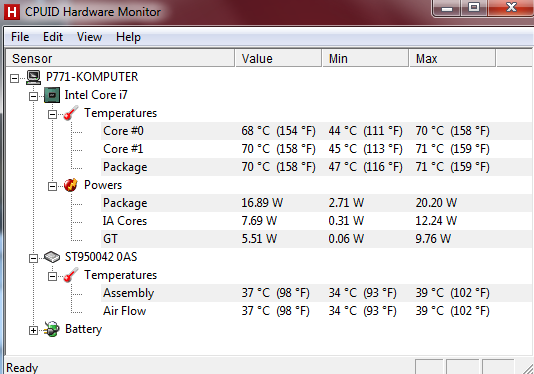
Task: Select the Core #1 temperature row
Action: 316,149
